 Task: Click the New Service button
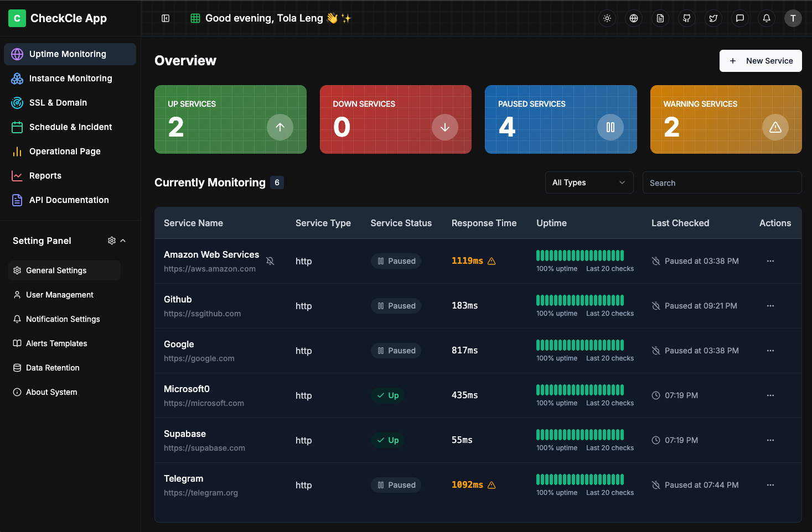[x=761, y=61]
